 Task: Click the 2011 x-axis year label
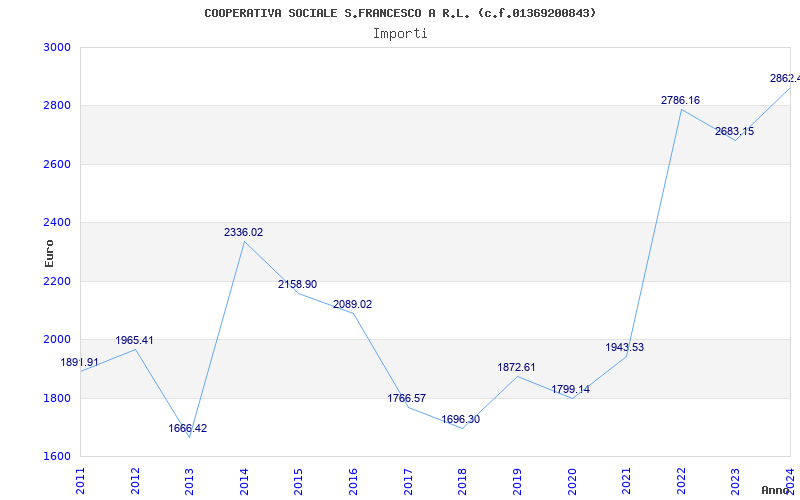point(81,481)
